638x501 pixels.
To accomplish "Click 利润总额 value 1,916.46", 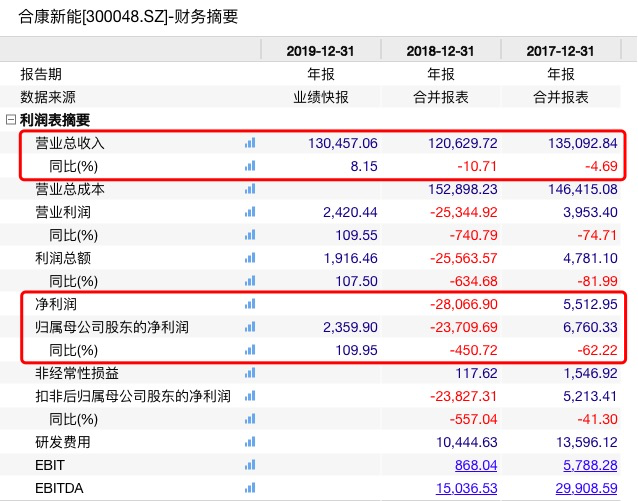I will [350, 258].
